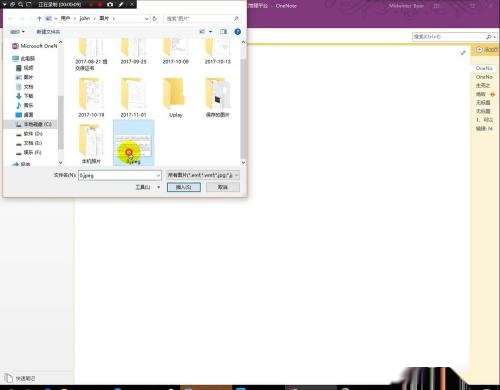This screenshot has height=390, width=500.
Task: Select 此电脑 in navigation pane
Action: click(24, 58)
